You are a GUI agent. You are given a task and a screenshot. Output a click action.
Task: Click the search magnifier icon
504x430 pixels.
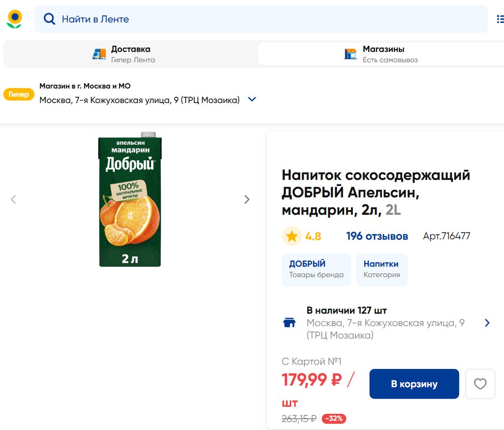(x=49, y=19)
